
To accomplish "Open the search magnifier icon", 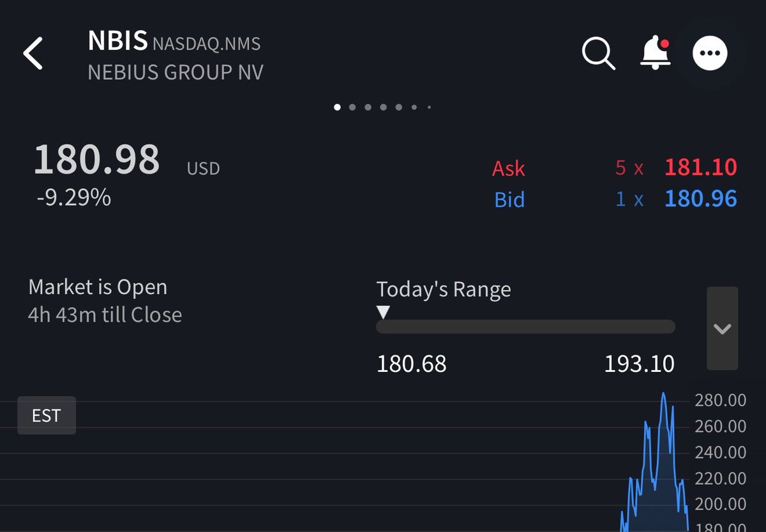I will coord(599,53).
